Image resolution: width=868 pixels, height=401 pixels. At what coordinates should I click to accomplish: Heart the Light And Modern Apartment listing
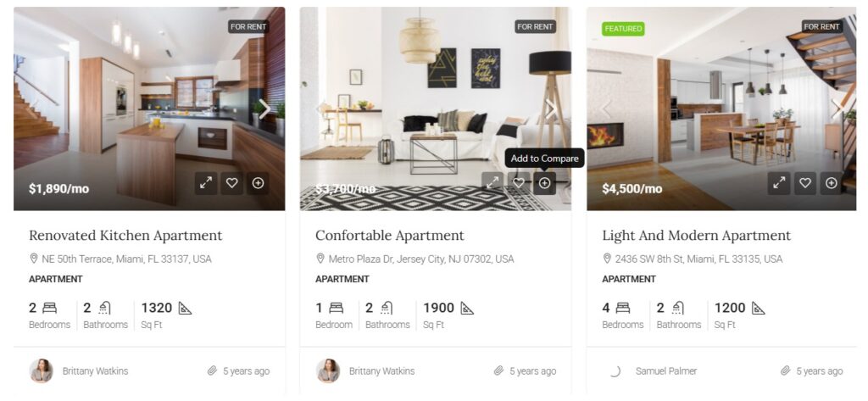point(805,183)
